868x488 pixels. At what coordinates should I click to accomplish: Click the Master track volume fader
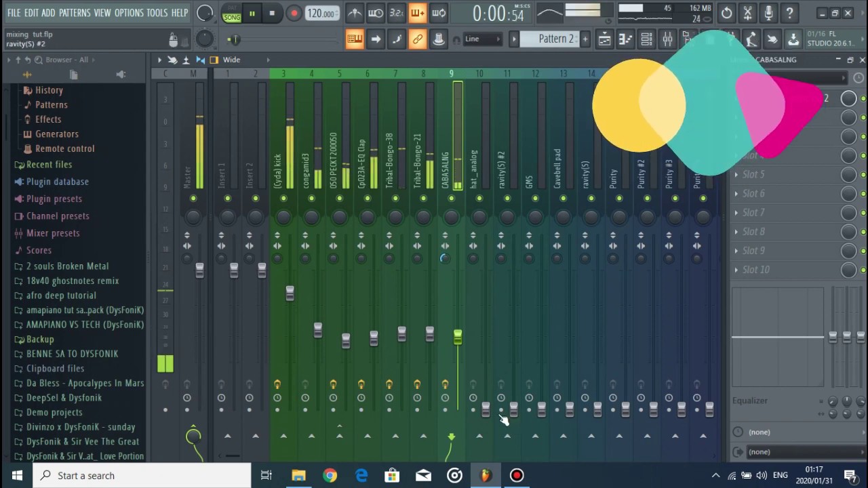tap(199, 270)
